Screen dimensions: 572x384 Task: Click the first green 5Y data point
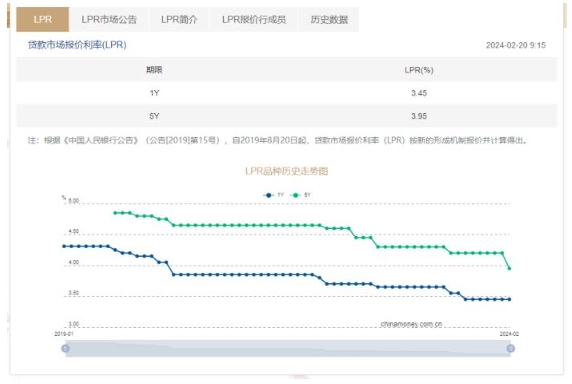point(115,213)
